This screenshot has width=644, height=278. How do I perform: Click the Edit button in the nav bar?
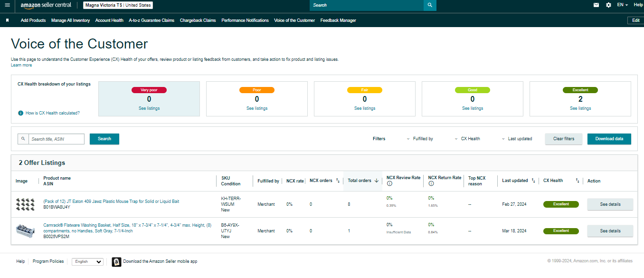click(636, 20)
